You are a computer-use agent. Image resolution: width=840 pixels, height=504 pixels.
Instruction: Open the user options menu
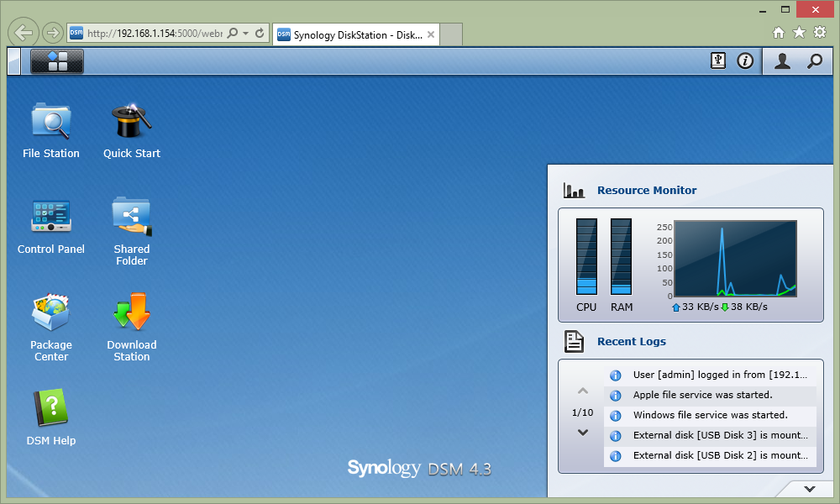click(x=782, y=61)
